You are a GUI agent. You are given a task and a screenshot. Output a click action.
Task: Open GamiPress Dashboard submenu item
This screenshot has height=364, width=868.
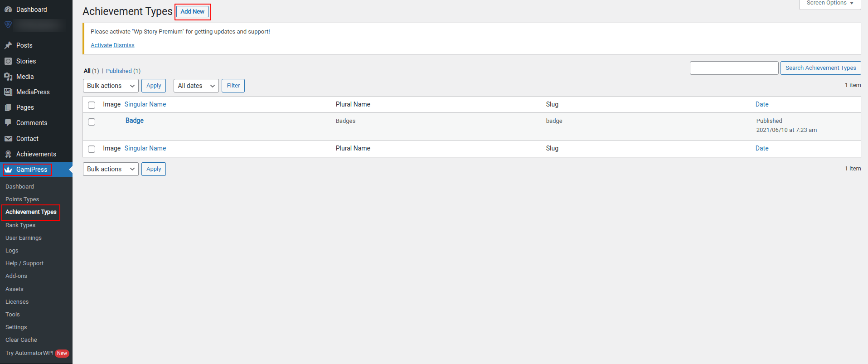coord(19,187)
